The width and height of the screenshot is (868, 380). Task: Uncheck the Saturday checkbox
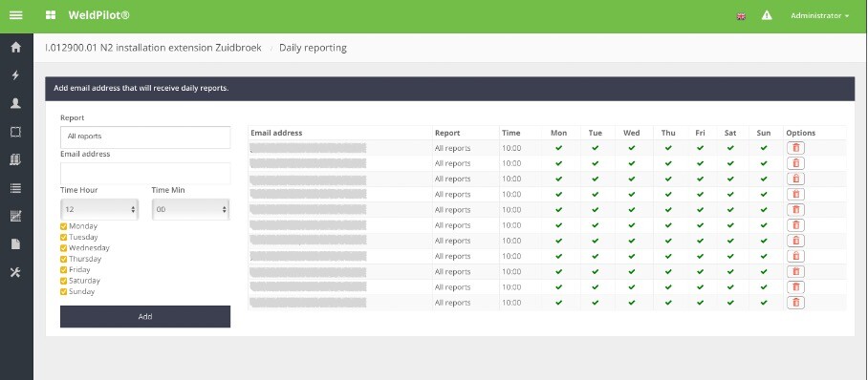click(x=64, y=281)
